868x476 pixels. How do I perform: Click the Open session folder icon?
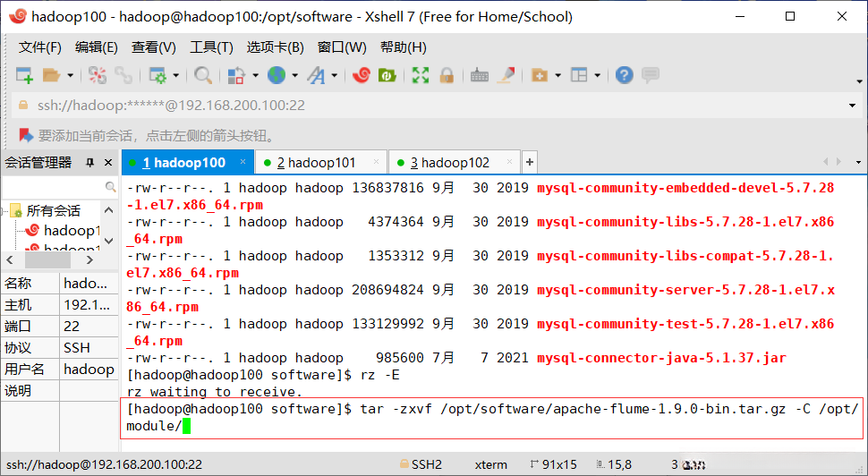tap(52, 75)
